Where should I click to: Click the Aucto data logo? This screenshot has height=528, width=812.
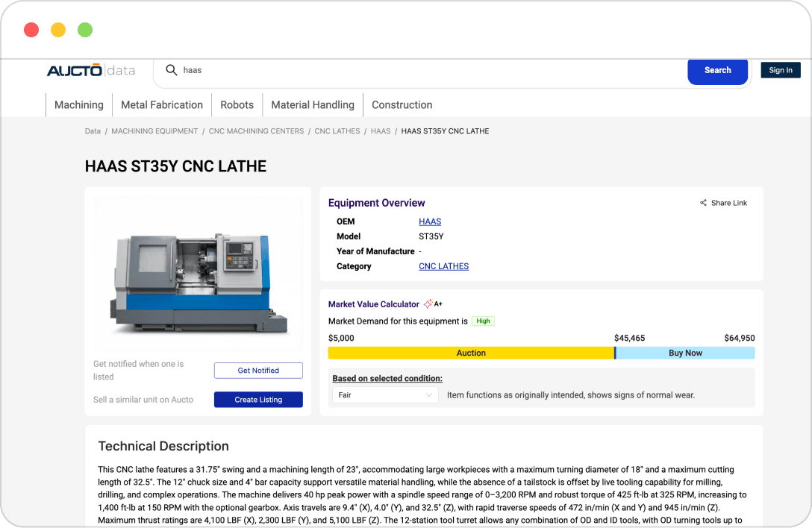coord(91,70)
